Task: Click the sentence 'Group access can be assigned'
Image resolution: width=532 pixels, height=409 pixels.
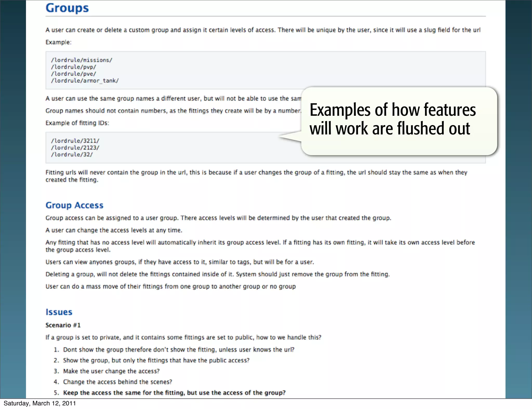Action: point(218,218)
